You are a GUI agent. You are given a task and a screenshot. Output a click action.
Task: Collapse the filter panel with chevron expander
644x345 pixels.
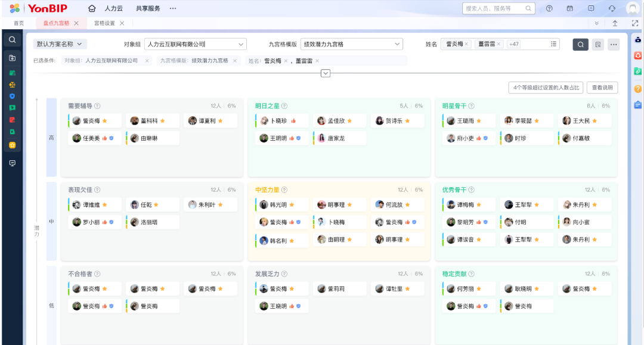(x=325, y=73)
